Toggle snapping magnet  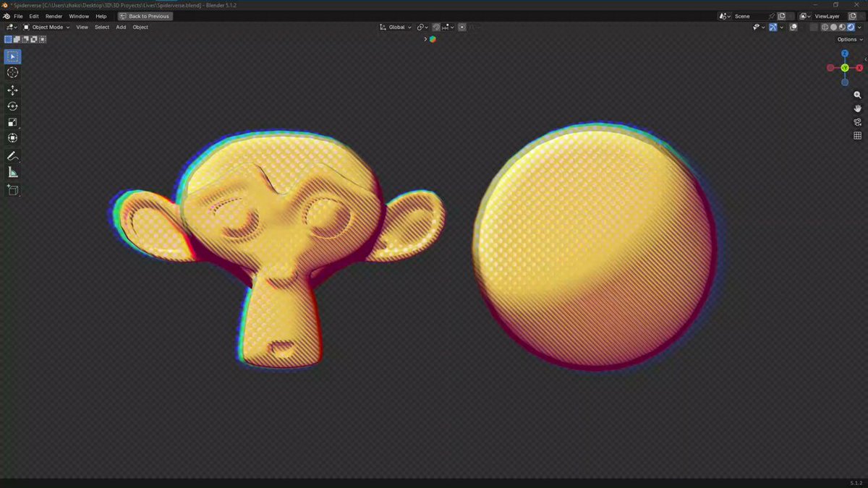(436, 27)
